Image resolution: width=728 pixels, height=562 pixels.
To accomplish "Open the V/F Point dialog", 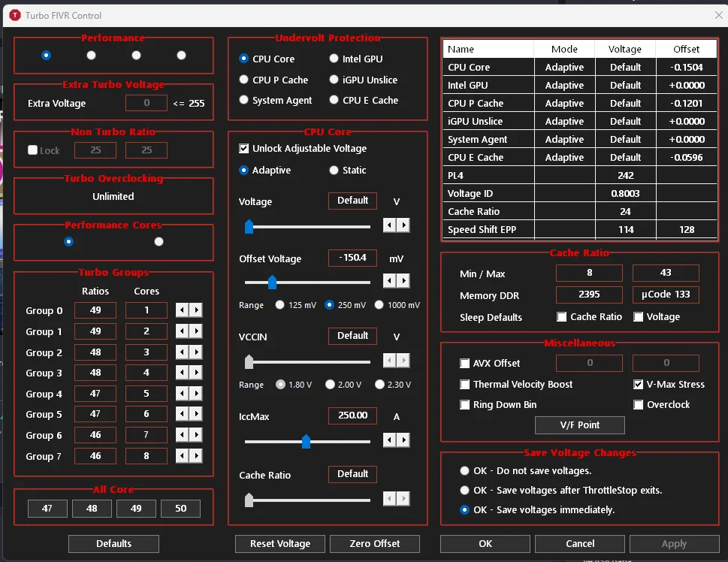I will [x=579, y=425].
